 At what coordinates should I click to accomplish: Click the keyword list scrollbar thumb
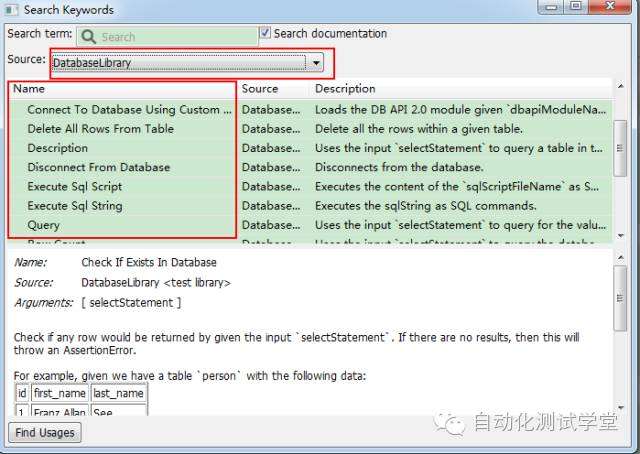pos(620,148)
